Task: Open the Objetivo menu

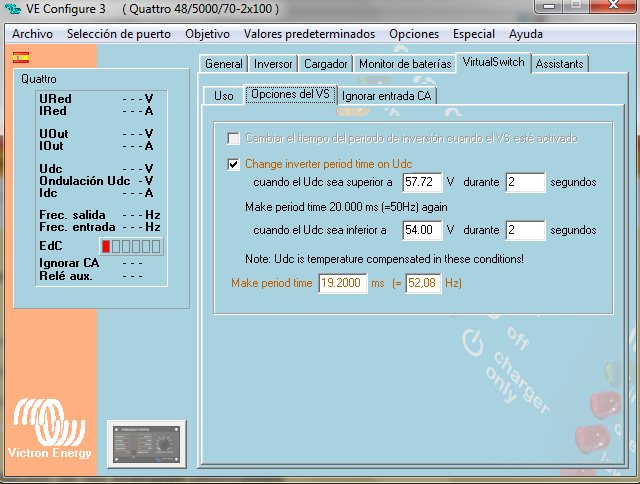Action: [x=207, y=34]
